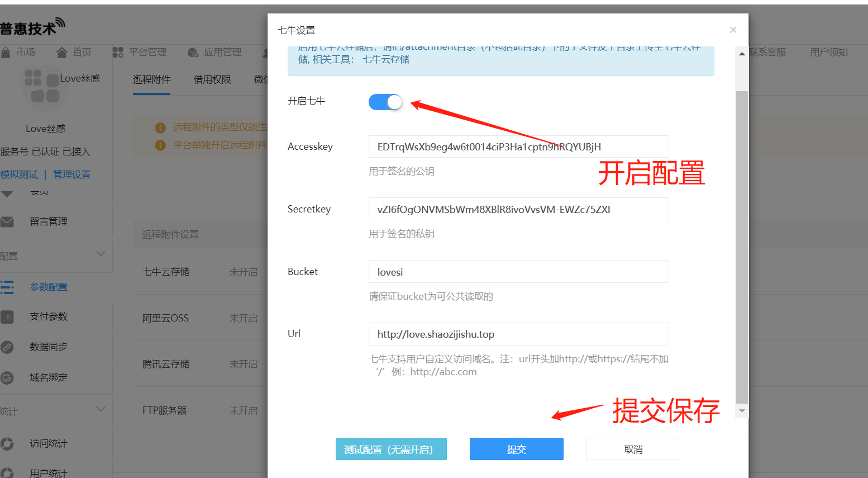Click the 应用管理 cube icon

[x=193, y=53]
